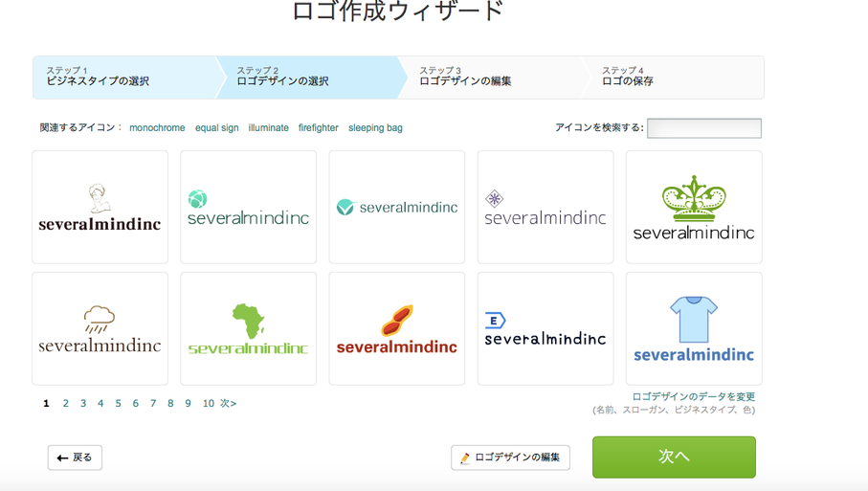Click the green 次へ button
The height and width of the screenshot is (491, 868).
[674, 458]
